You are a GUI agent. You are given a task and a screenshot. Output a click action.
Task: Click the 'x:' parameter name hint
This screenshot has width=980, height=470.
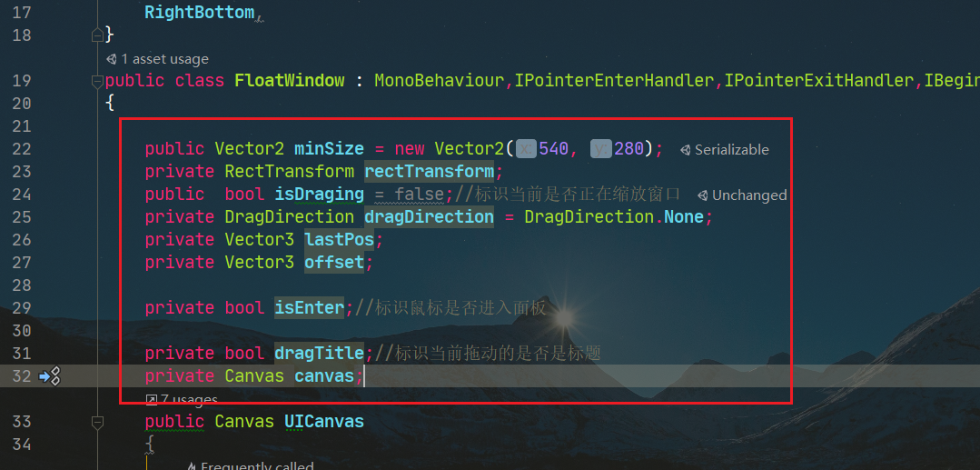(526, 149)
